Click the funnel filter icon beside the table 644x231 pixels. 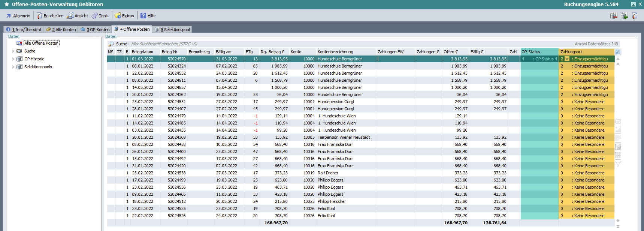coord(618,163)
